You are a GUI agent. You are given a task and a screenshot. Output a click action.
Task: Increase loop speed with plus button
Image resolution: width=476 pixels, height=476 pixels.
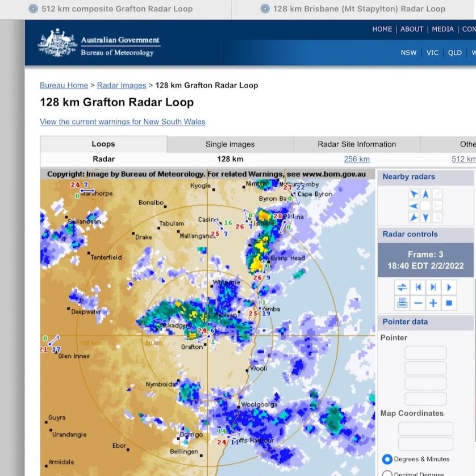(x=433, y=303)
